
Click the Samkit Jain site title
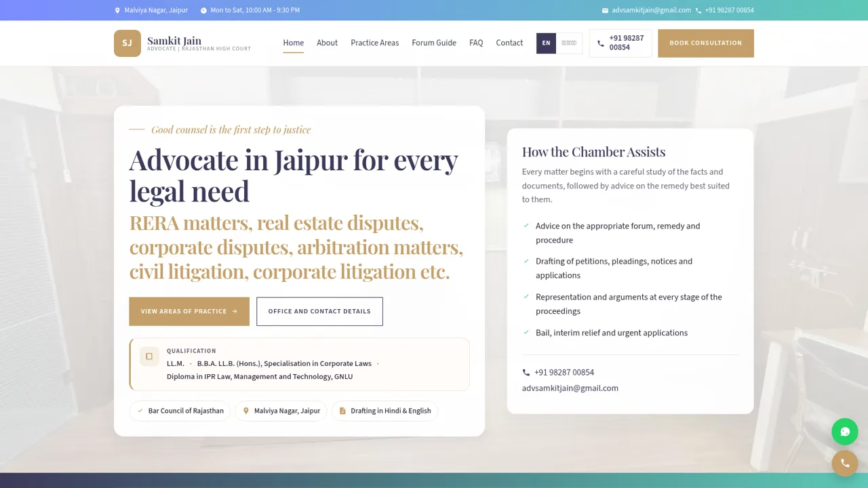174,41
